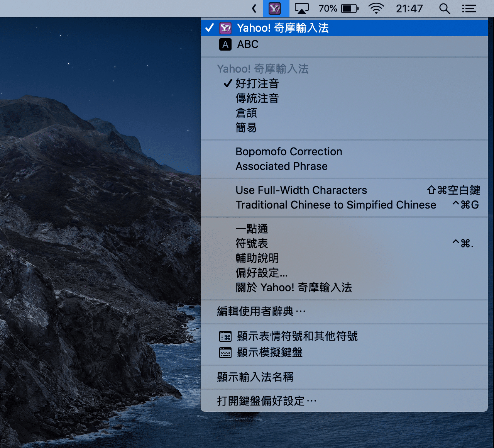
Task: Open Notification Center list icon
Action: [x=469, y=8]
